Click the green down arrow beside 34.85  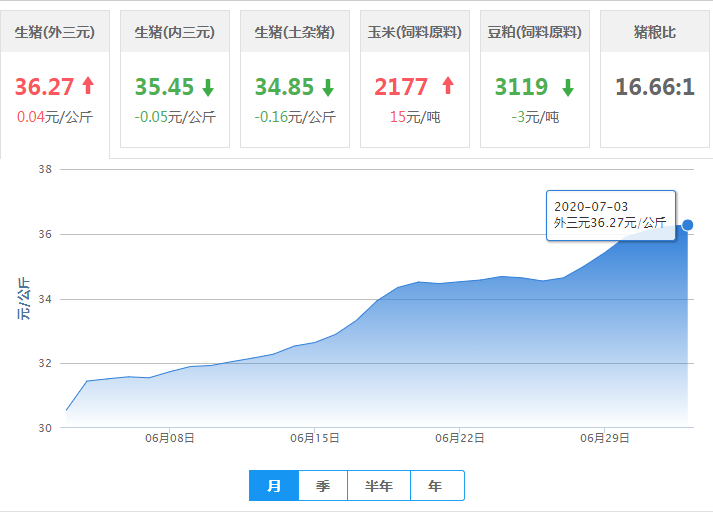click(327, 87)
